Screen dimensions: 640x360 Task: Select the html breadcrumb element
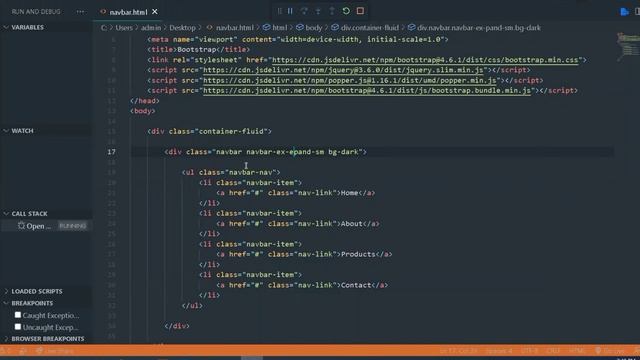pos(275,28)
